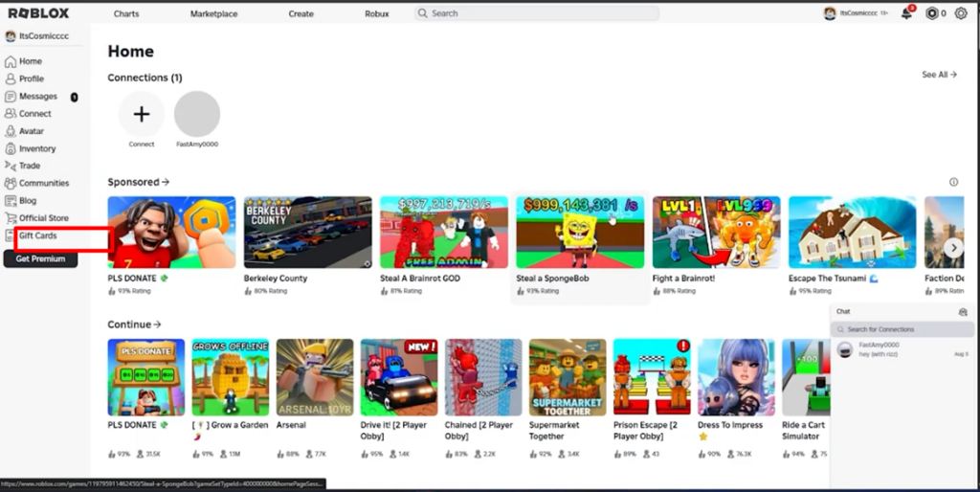
Task: Click Search for Connections field in chat
Action: pos(902,329)
